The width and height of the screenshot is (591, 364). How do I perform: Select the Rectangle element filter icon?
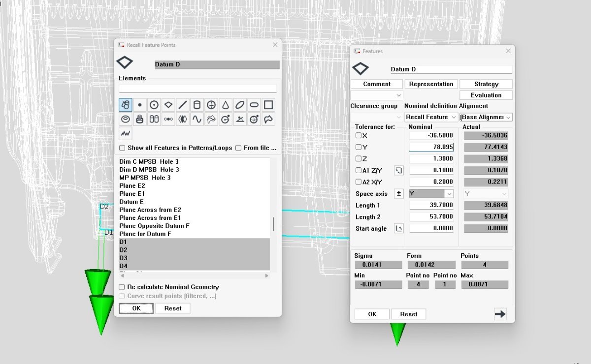(268, 105)
